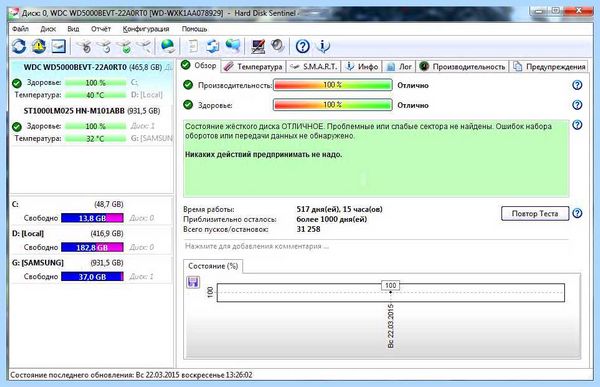Click the question mark help toolbar icon
The height and width of the screenshot is (387, 600).
[x=303, y=46]
